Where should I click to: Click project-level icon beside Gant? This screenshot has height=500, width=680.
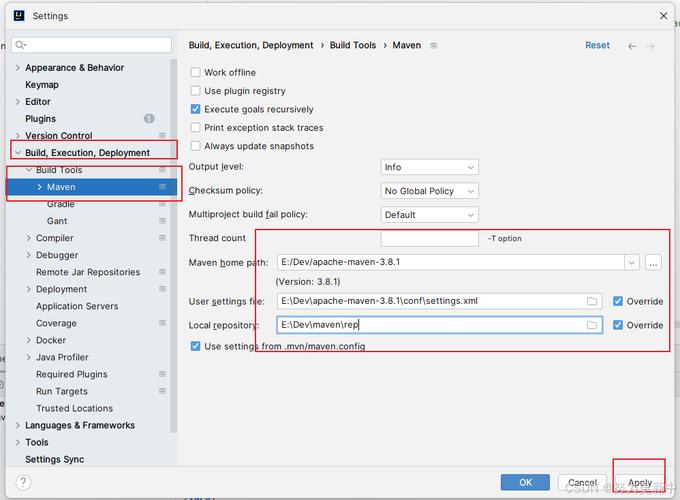point(162,221)
